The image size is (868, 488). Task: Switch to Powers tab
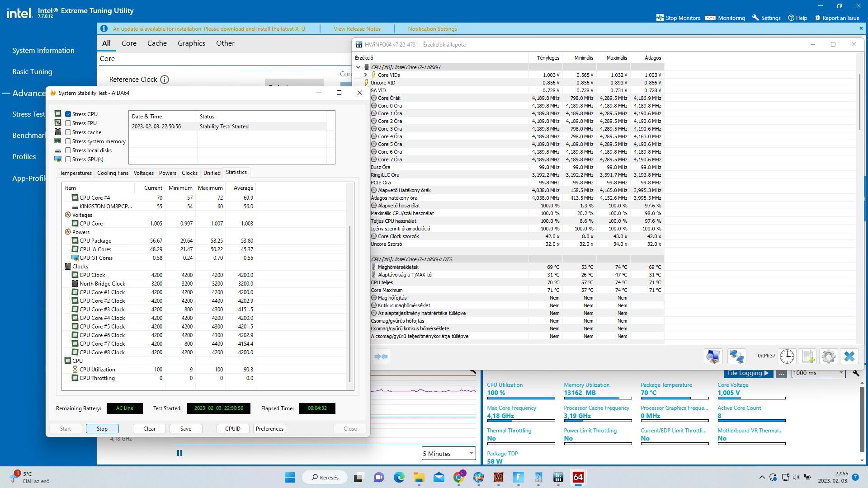pyautogui.click(x=168, y=173)
